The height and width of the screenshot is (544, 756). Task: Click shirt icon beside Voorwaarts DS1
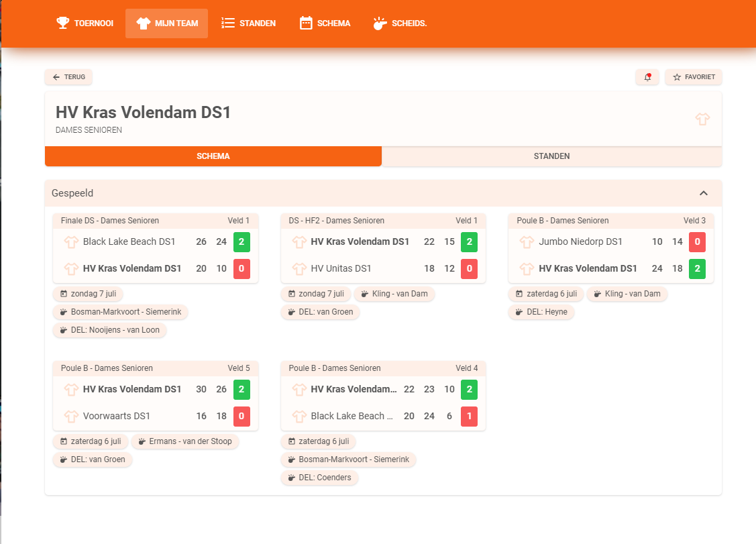[71, 416]
